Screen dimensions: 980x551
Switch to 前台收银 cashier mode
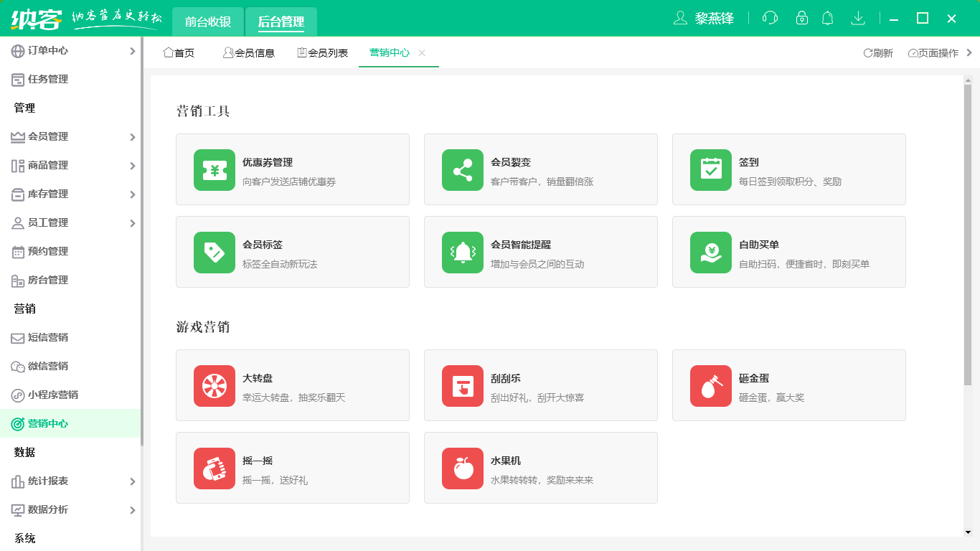pos(206,22)
